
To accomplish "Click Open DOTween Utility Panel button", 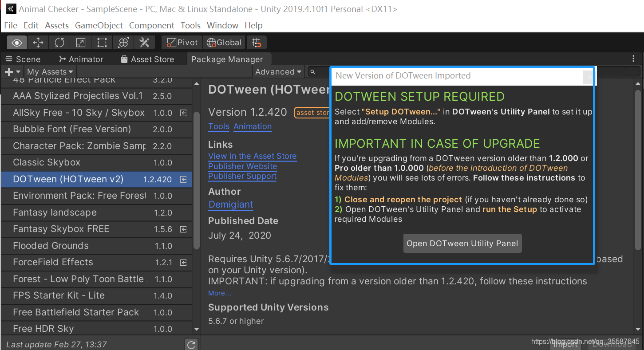I will coord(462,244).
